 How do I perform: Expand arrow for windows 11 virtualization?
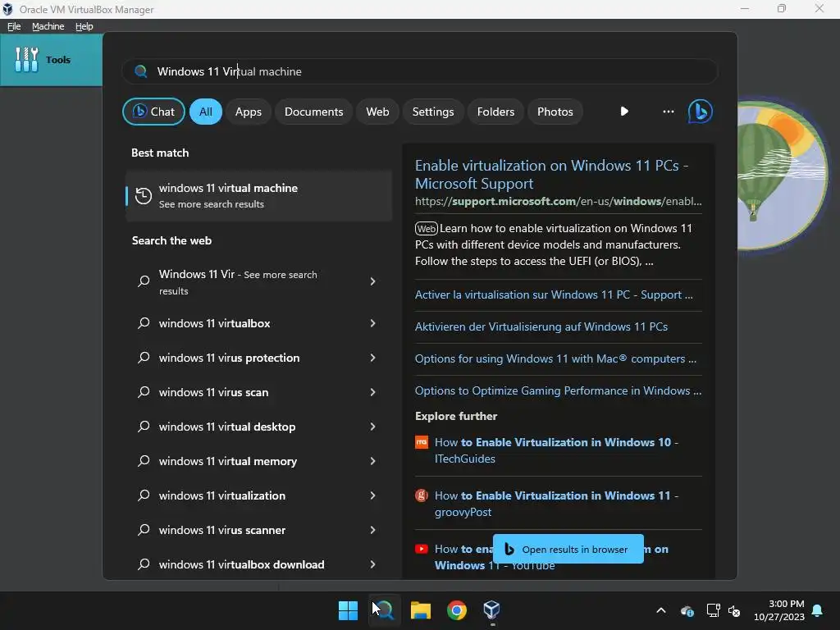(x=373, y=495)
